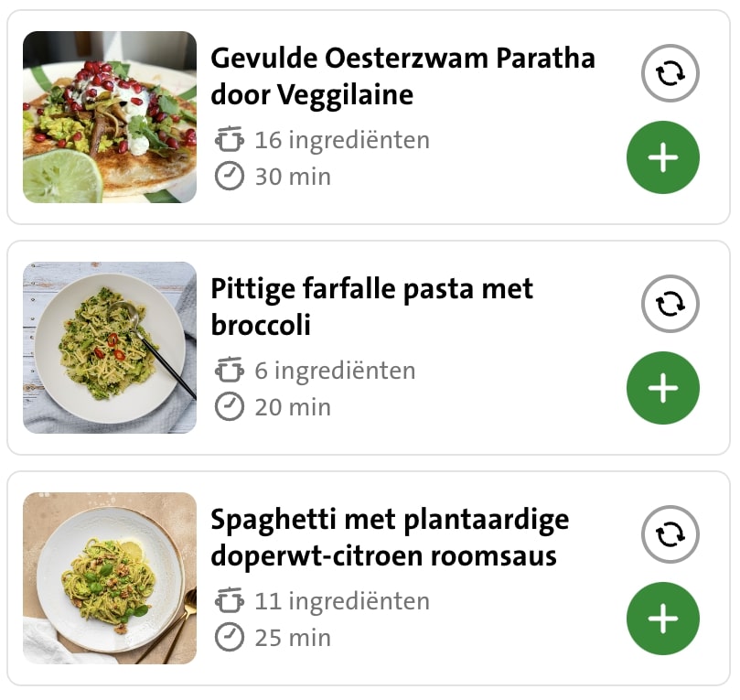This screenshot has width=740, height=700.
Task: Open the spaghetti roomsaus dish photo
Action: (110, 578)
